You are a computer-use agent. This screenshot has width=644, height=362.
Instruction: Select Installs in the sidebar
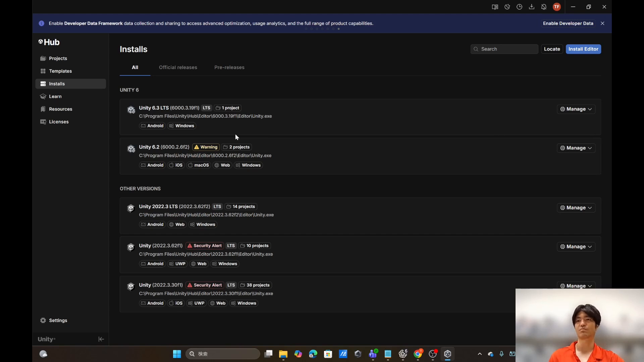click(70, 84)
